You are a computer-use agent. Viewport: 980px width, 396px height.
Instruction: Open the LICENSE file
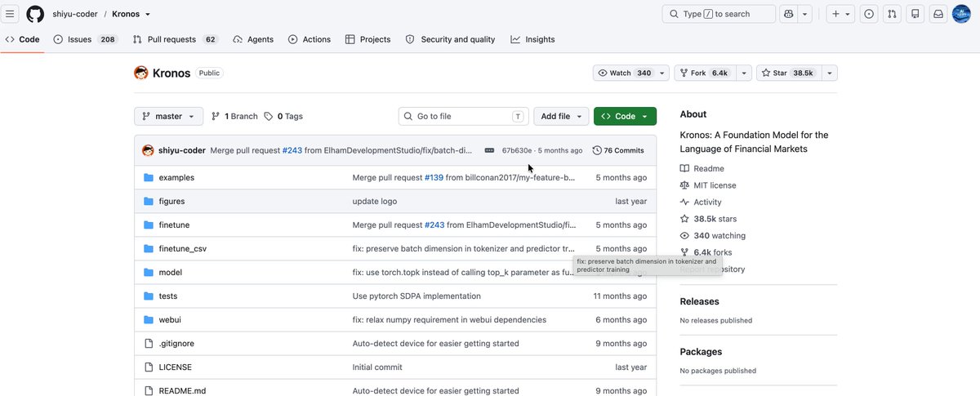175,367
